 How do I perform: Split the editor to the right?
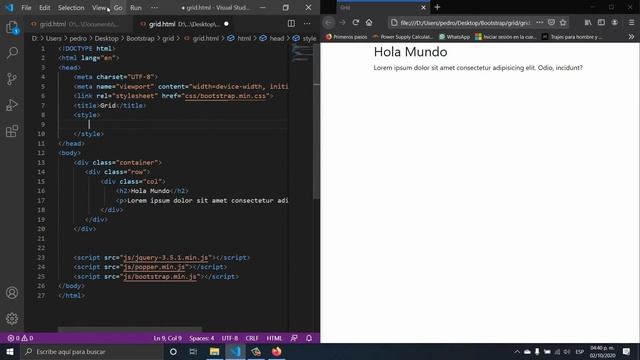pyautogui.click(x=291, y=24)
